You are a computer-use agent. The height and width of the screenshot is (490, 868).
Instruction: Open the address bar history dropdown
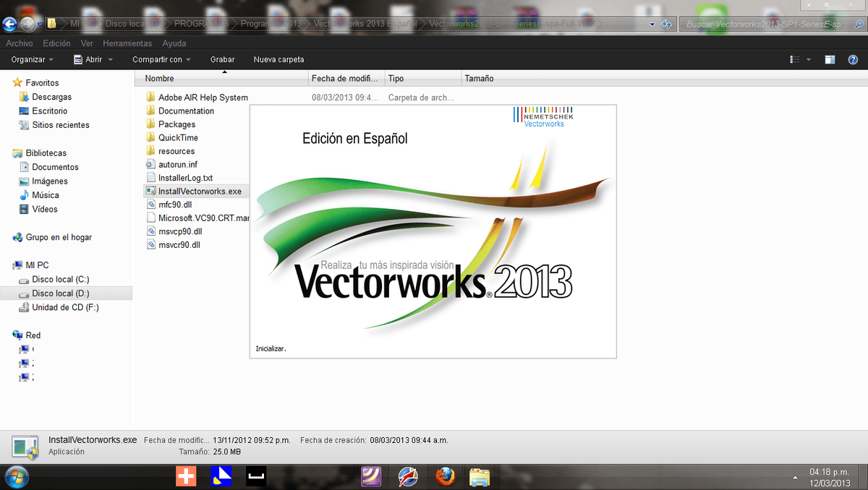pos(653,24)
